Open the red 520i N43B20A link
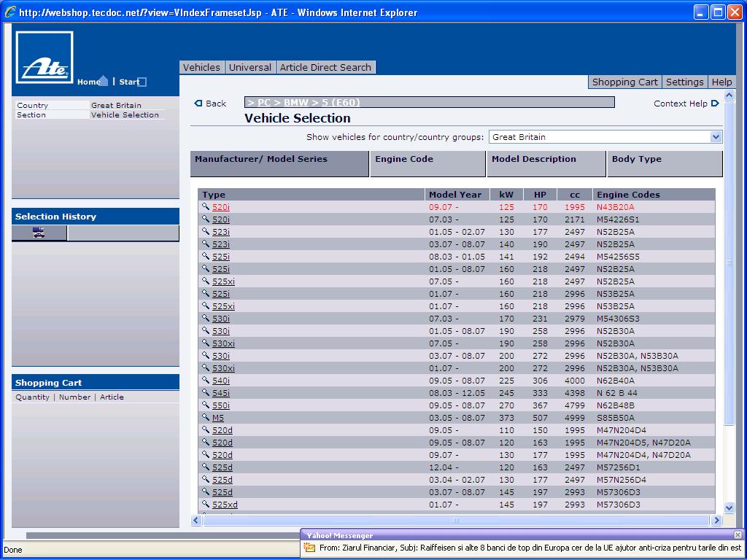This screenshot has width=747, height=560. click(220, 207)
